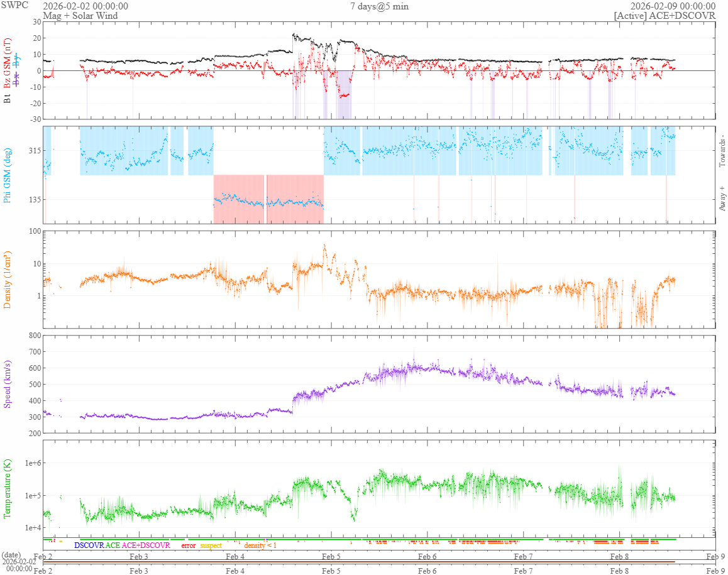Click the purple Speed (km/s) axis label
The image size is (728, 575).
click(x=7, y=384)
